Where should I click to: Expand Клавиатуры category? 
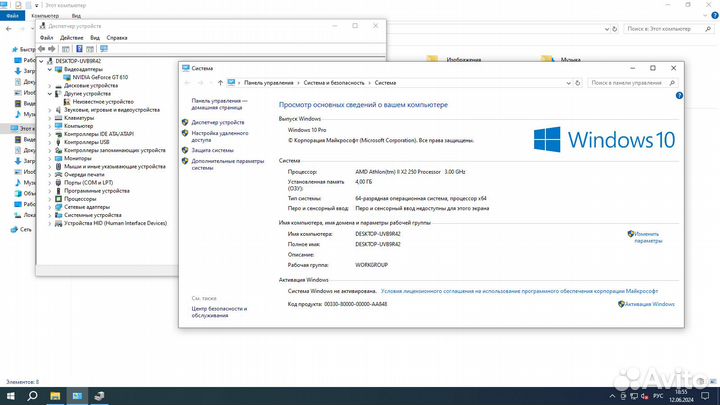pyautogui.click(x=50, y=118)
